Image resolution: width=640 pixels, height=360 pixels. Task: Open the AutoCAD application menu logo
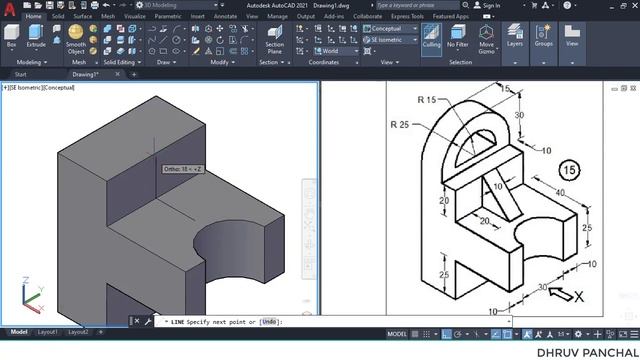[9, 9]
